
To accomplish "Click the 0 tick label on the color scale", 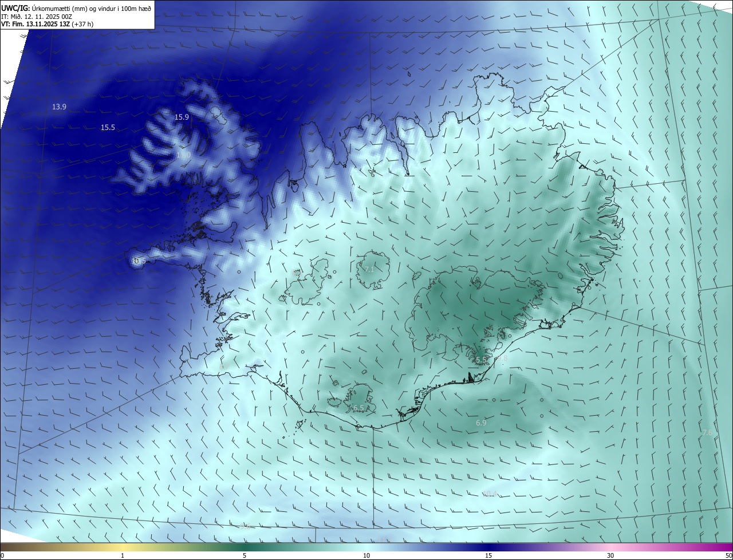I will [2, 555].
